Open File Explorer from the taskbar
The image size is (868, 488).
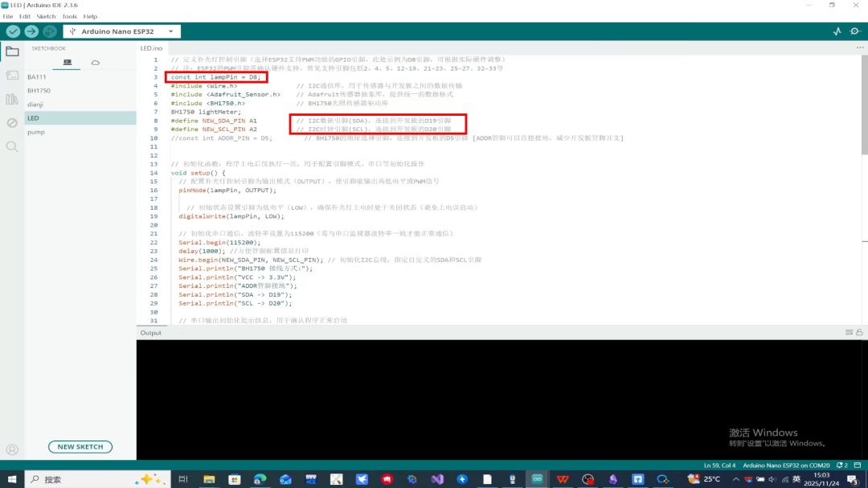(x=209, y=479)
